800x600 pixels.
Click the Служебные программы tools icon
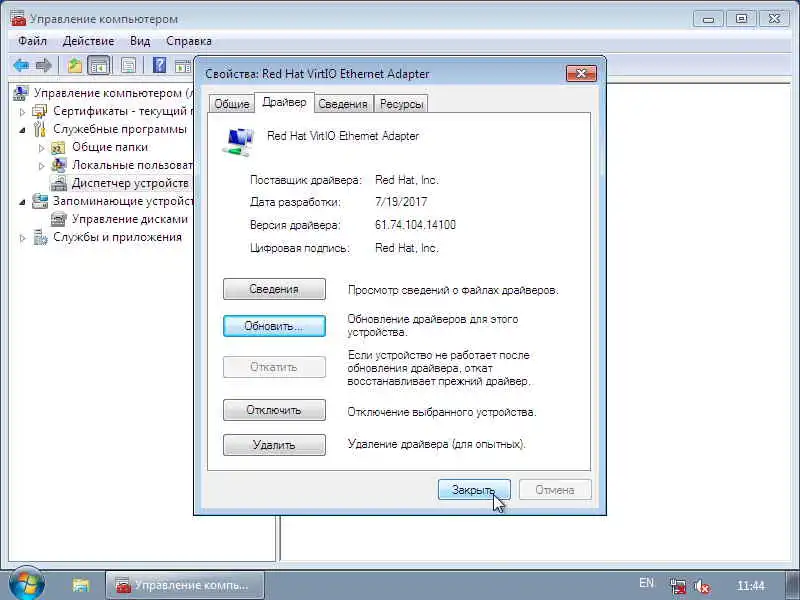pyautogui.click(x=39, y=129)
